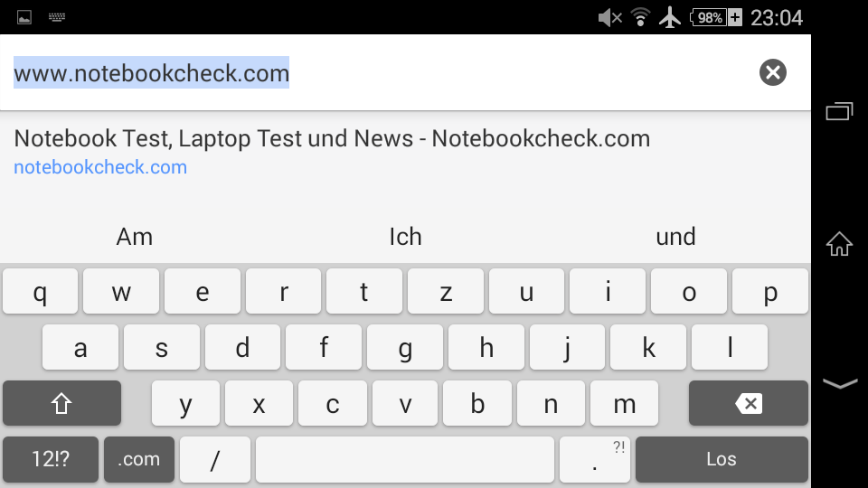Hide the keyboard with the down chevron

click(840, 383)
